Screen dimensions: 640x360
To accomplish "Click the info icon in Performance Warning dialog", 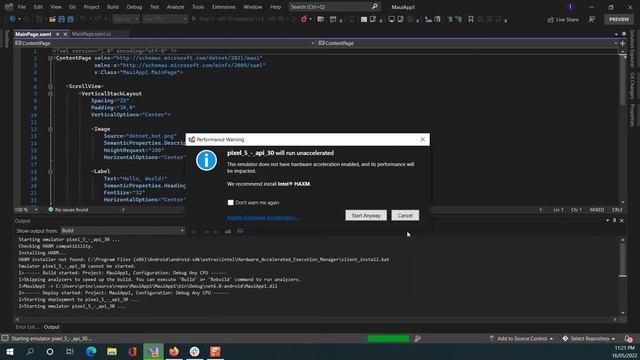I will tap(206, 160).
